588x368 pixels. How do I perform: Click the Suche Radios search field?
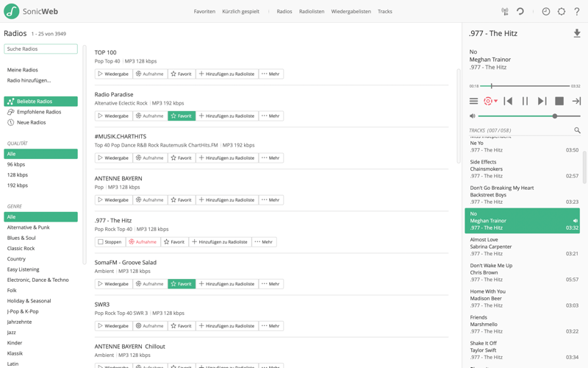tap(41, 49)
